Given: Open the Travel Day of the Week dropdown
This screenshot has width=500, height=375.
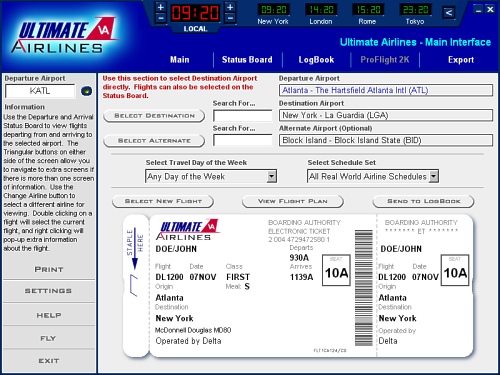Looking at the screenshot, I should coord(272,176).
